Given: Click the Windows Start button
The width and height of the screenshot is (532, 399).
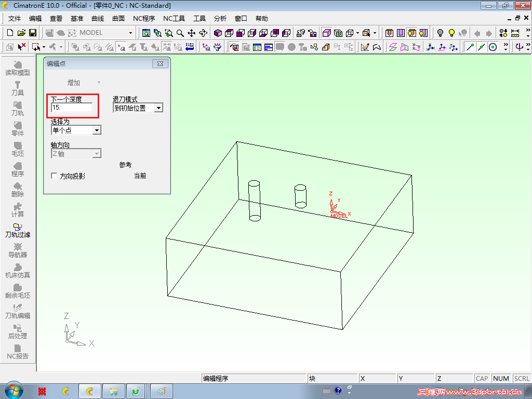Looking at the screenshot, I should 14,391.
